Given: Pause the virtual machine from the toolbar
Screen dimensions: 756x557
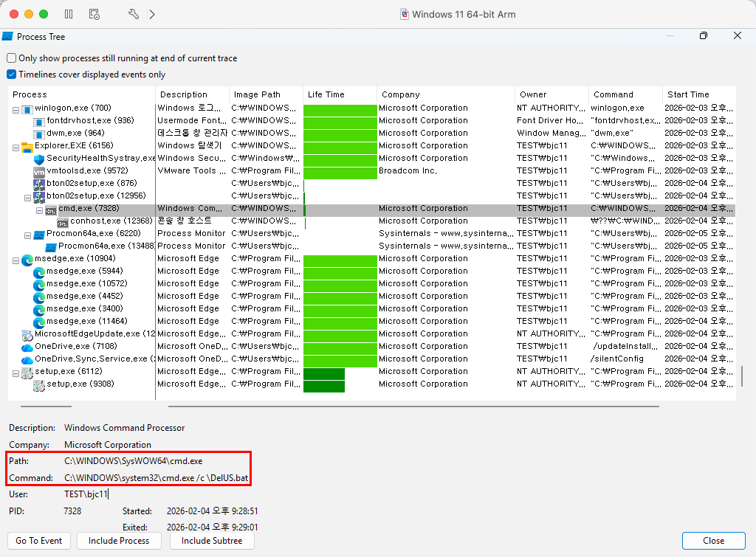Looking at the screenshot, I should (x=69, y=14).
